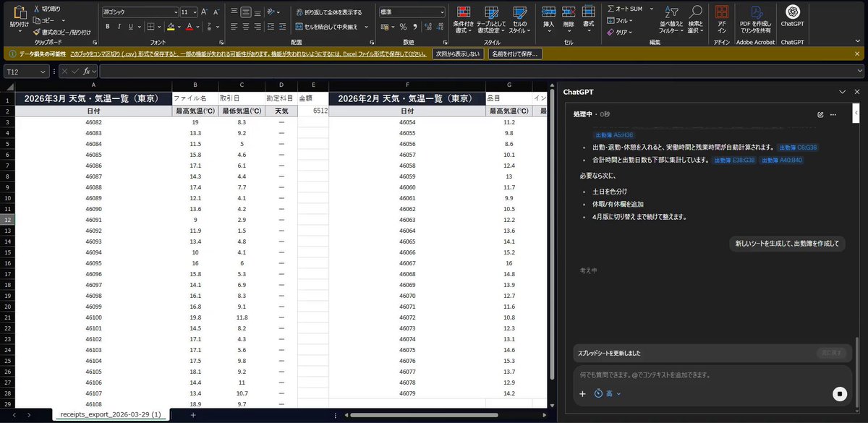Open the ChatGPT add-in from the ribbon

793,18
